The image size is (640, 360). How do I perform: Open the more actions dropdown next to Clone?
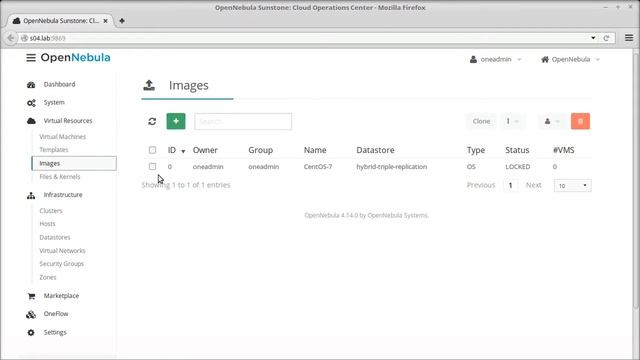coord(513,121)
